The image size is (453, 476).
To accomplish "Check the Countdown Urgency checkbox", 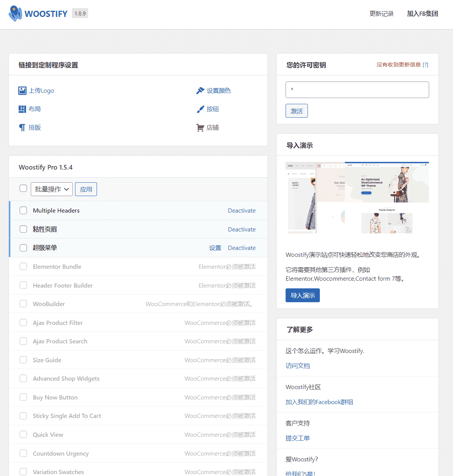I will point(23,453).
